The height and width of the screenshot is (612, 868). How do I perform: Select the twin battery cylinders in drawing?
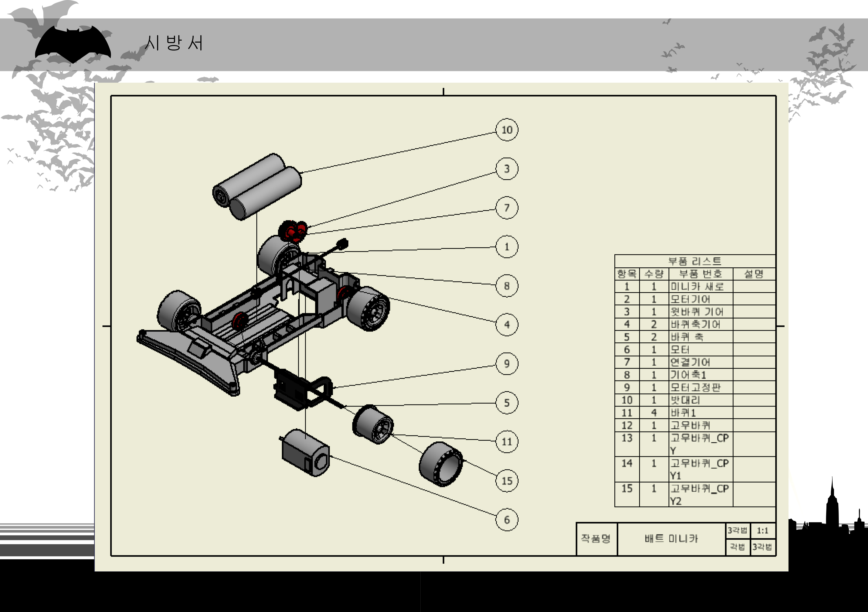(257, 186)
